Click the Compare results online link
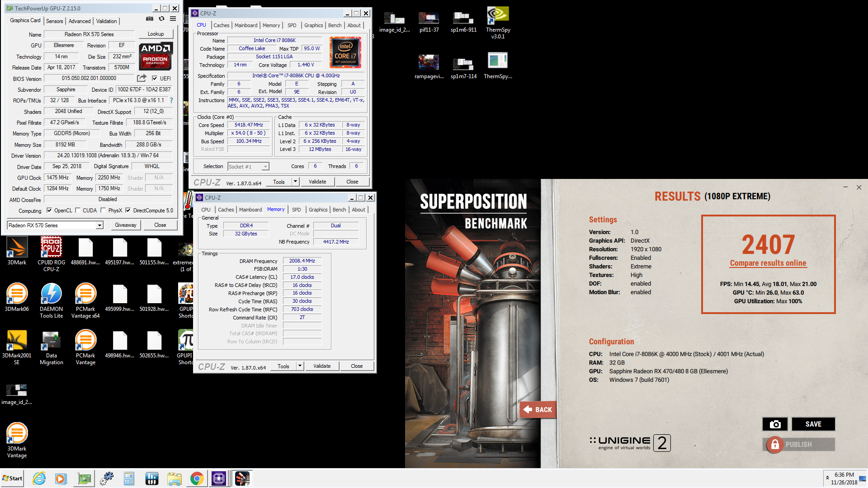This screenshot has width=868, height=488. 768,263
